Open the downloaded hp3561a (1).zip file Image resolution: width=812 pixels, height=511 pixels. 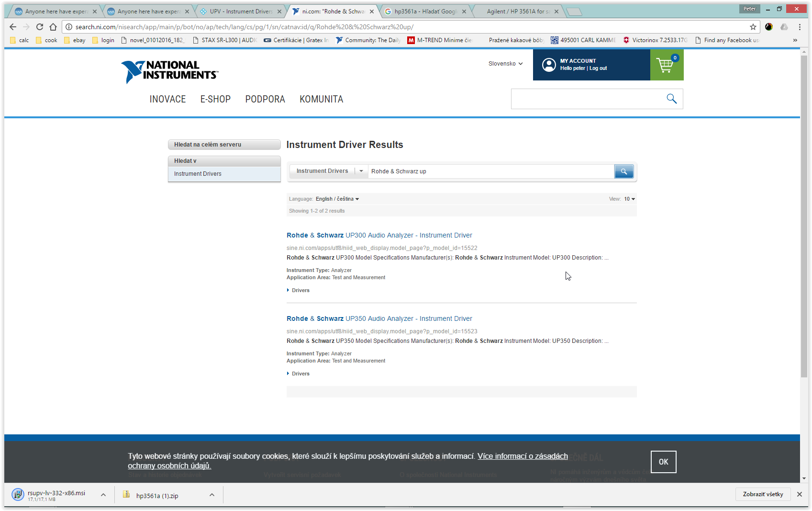[151, 495]
